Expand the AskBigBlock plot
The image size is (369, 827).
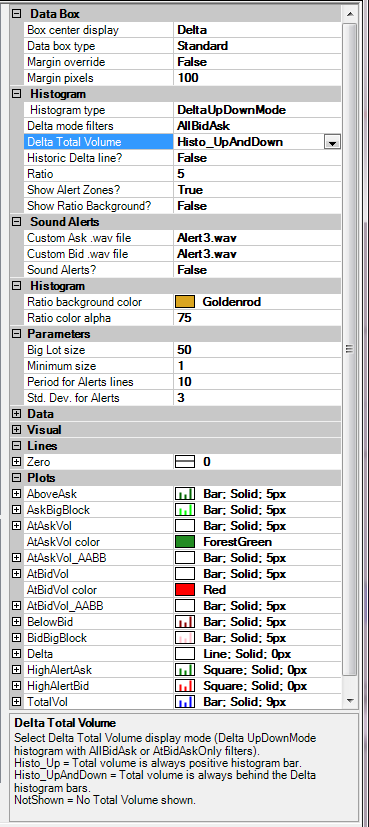[16, 510]
